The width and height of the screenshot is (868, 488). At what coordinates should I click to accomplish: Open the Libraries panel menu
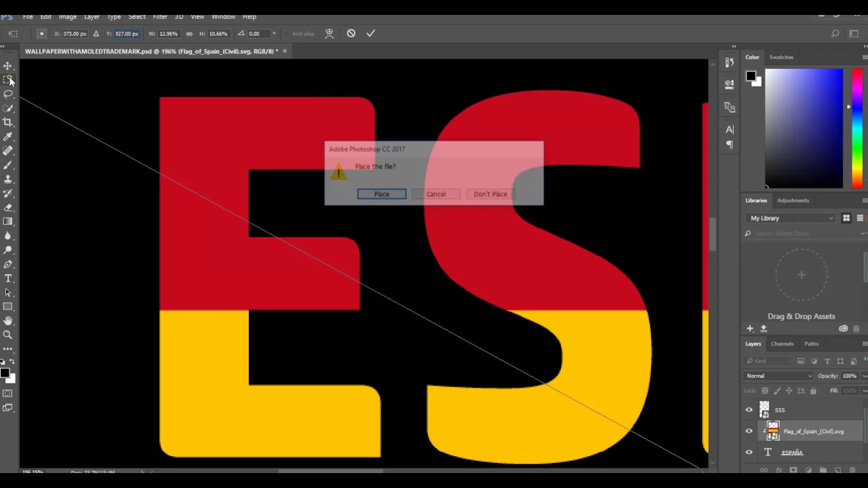(865, 201)
